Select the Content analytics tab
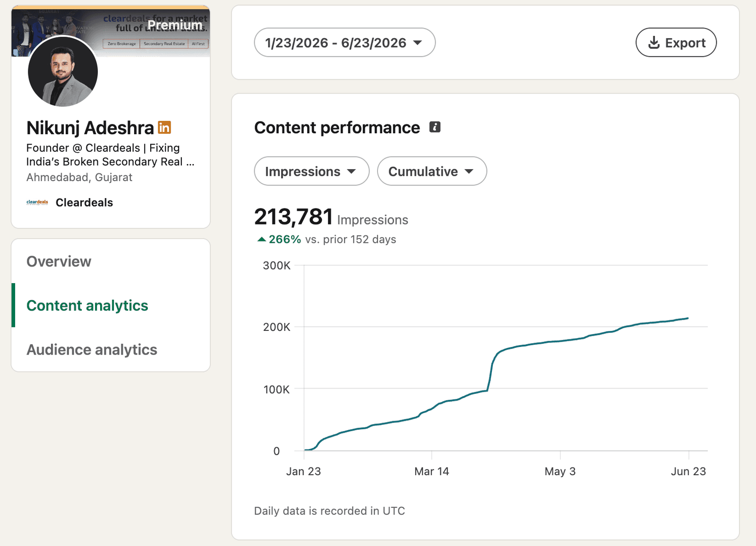This screenshot has height=546, width=756. (87, 305)
